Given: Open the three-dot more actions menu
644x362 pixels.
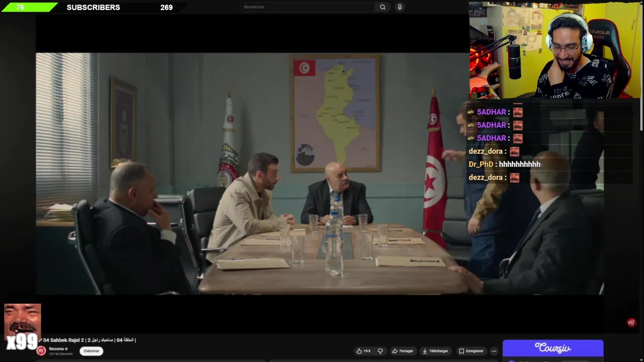Looking at the screenshot, I should pyautogui.click(x=494, y=351).
